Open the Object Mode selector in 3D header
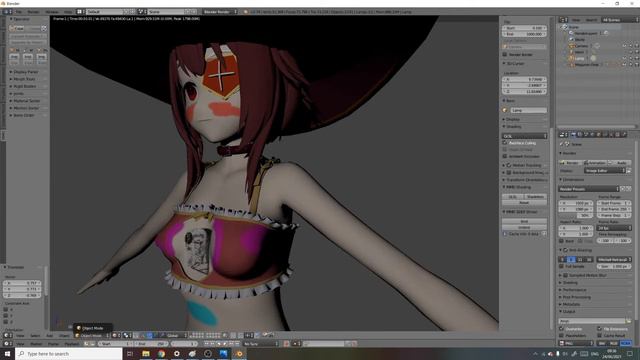The height and width of the screenshot is (360, 640). click(x=92, y=336)
